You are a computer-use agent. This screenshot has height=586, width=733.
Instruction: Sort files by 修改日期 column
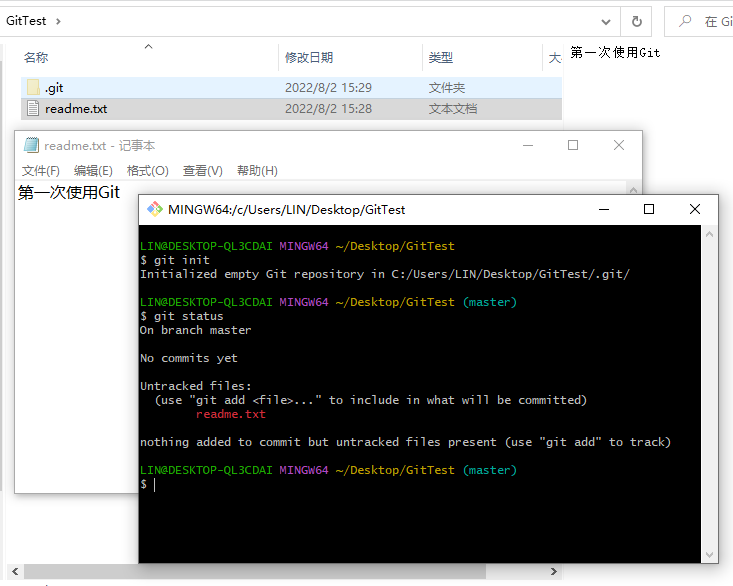[x=309, y=57]
